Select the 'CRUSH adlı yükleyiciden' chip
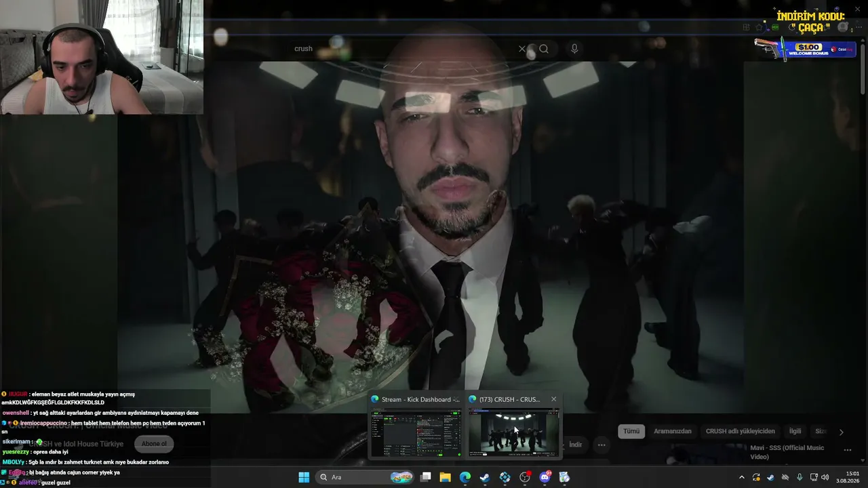868x488 pixels. click(741, 431)
